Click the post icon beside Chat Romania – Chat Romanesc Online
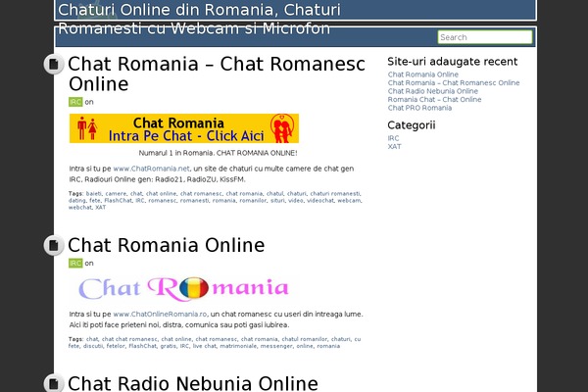 54,64
